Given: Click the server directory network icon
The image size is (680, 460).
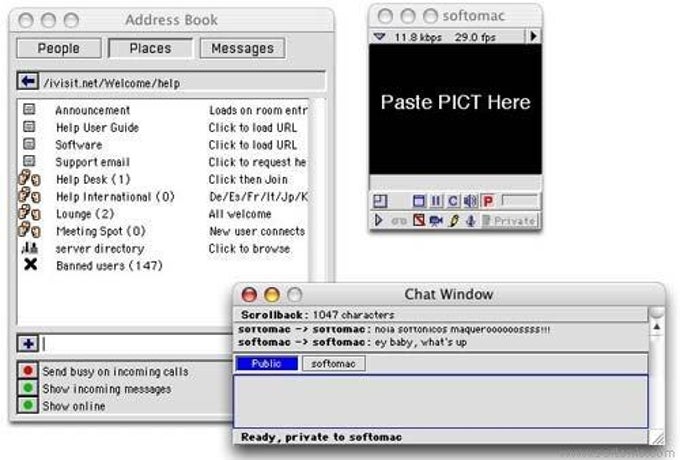Looking at the screenshot, I should click(x=29, y=248).
